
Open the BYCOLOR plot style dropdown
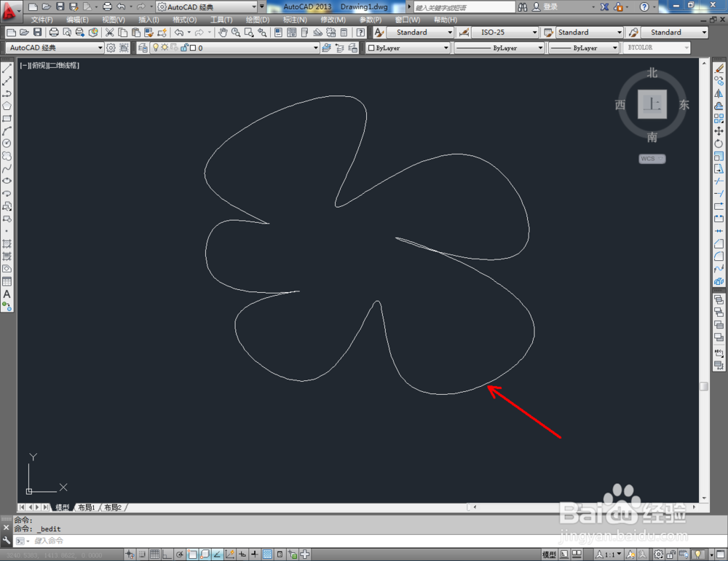pyautogui.click(x=657, y=48)
